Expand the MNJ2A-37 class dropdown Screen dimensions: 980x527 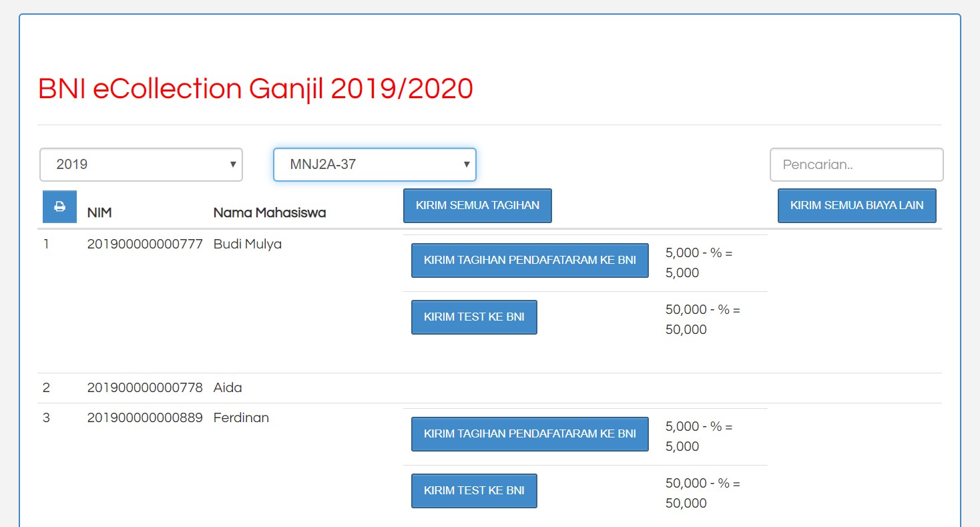click(x=375, y=164)
